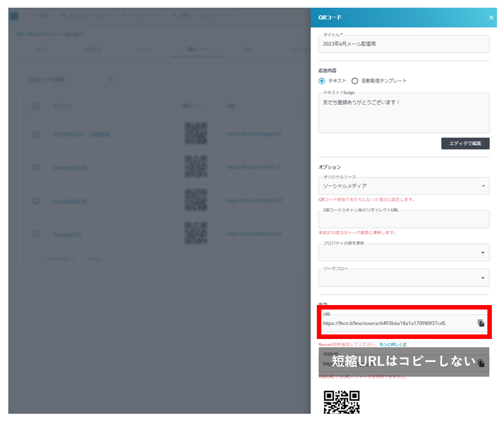Open the QR thumbnail in the first list row
Image resolution: width=504 pixels, height=424 pixels.
pyautogui.click(x=195, y=134)
